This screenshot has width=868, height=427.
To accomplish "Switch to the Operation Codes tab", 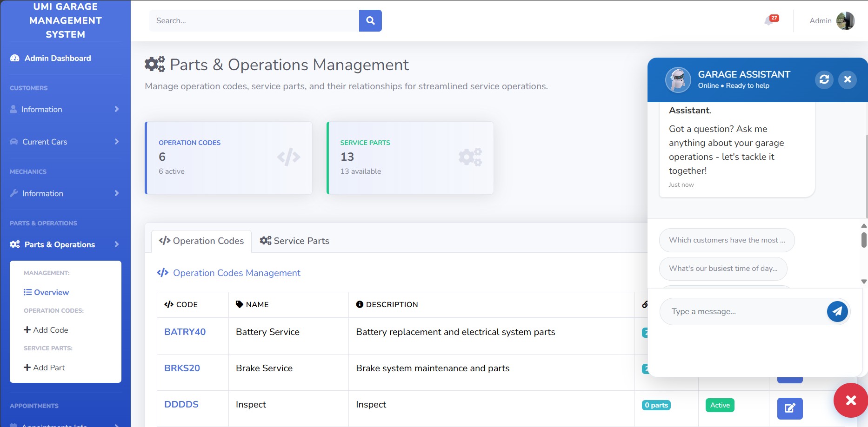I will [201, 241].
